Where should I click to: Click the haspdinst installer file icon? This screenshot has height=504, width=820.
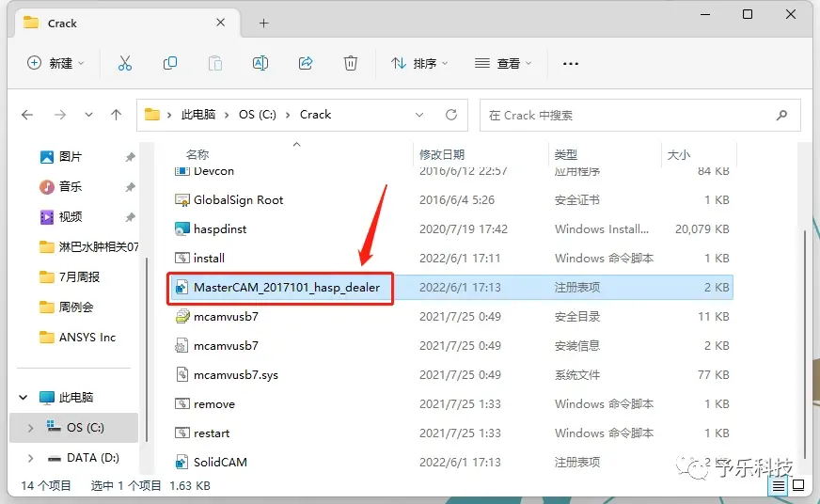coord(182,229)
